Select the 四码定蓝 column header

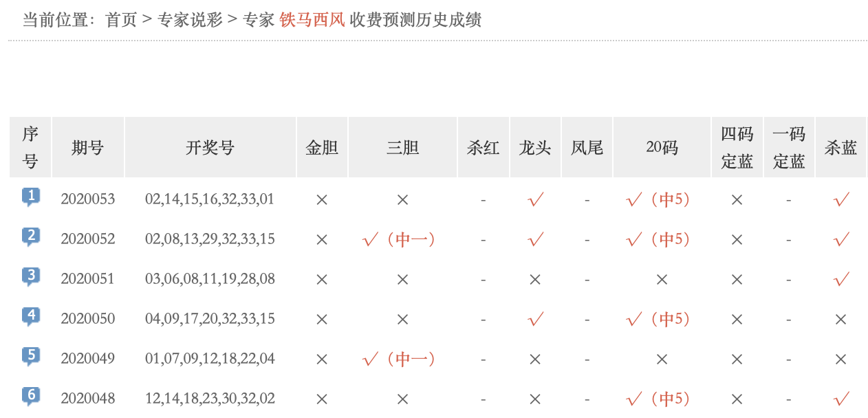pos(737,147)
